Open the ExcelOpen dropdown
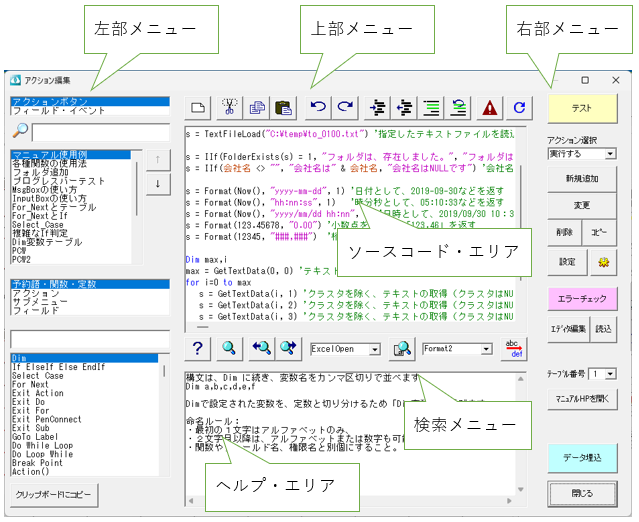Image resolution: width=639 pixels, height=522 pixels. [374, 349]
